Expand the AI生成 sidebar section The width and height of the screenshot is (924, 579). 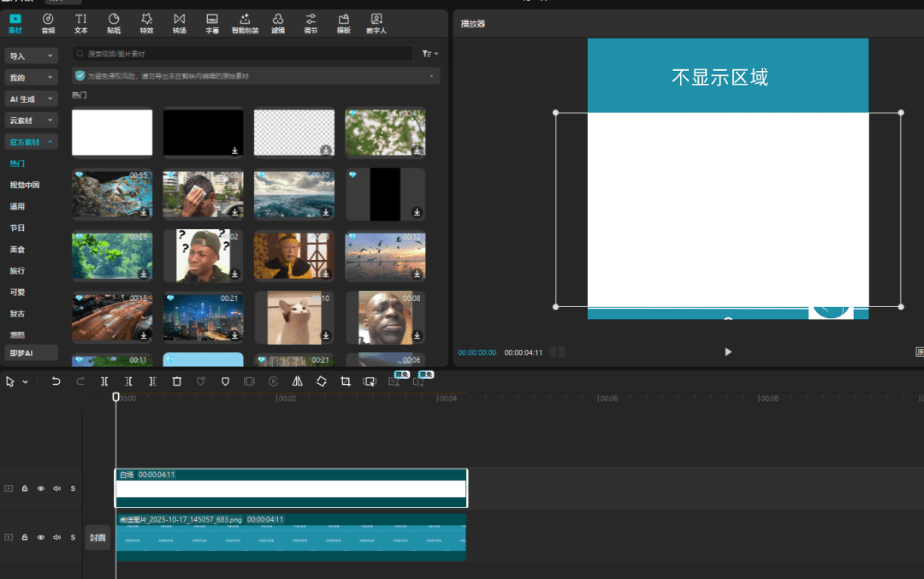pos(31,98)
